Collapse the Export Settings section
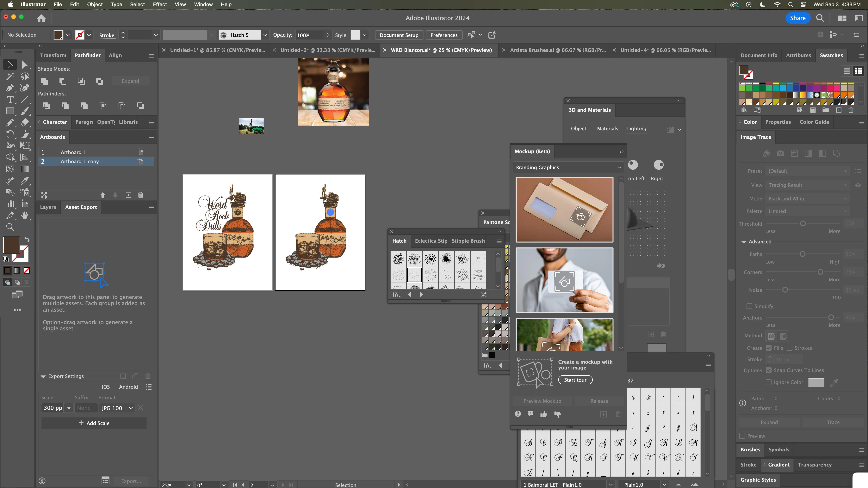The image size is (868, 488). tap(43, 376)
